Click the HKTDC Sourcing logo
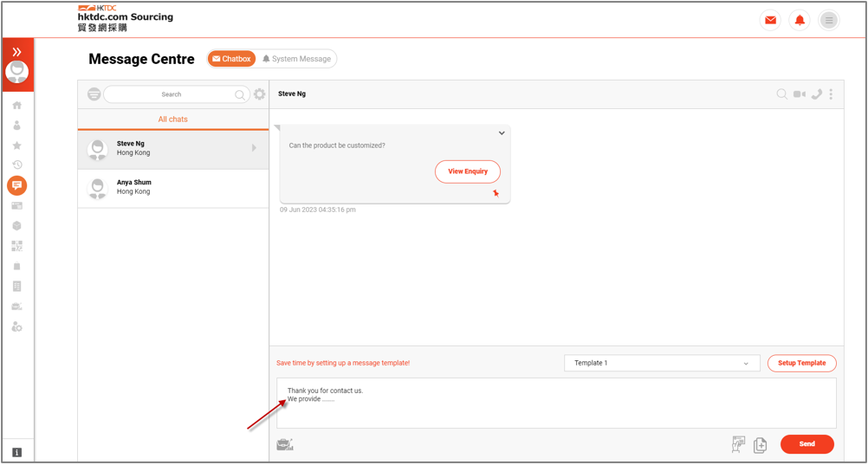Image resolution: width=868 pixels, height=465 pixels. point(125,17)
